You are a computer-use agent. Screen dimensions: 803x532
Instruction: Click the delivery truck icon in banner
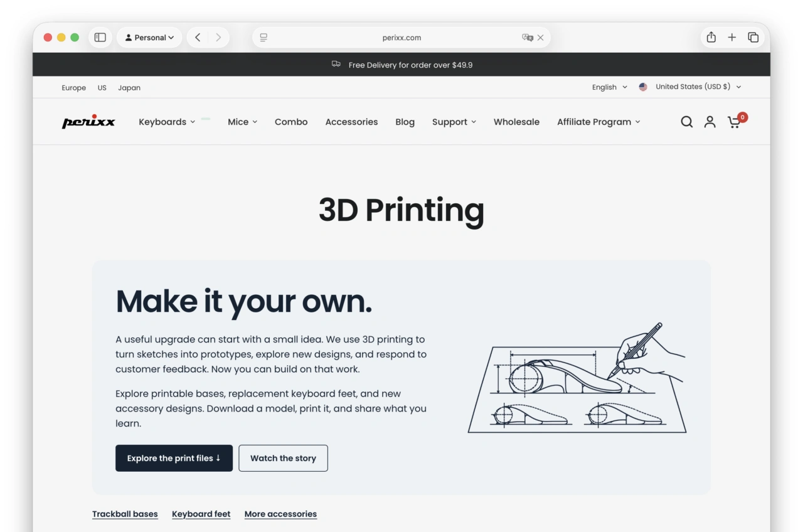(336, 64)
